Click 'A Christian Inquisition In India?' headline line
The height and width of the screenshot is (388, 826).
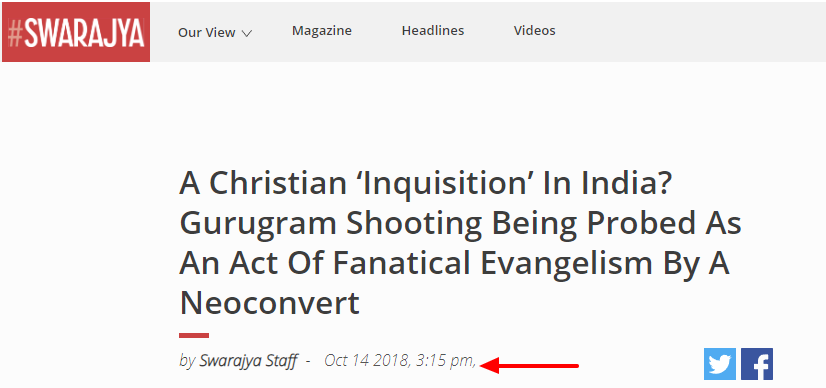click(425, 183)
